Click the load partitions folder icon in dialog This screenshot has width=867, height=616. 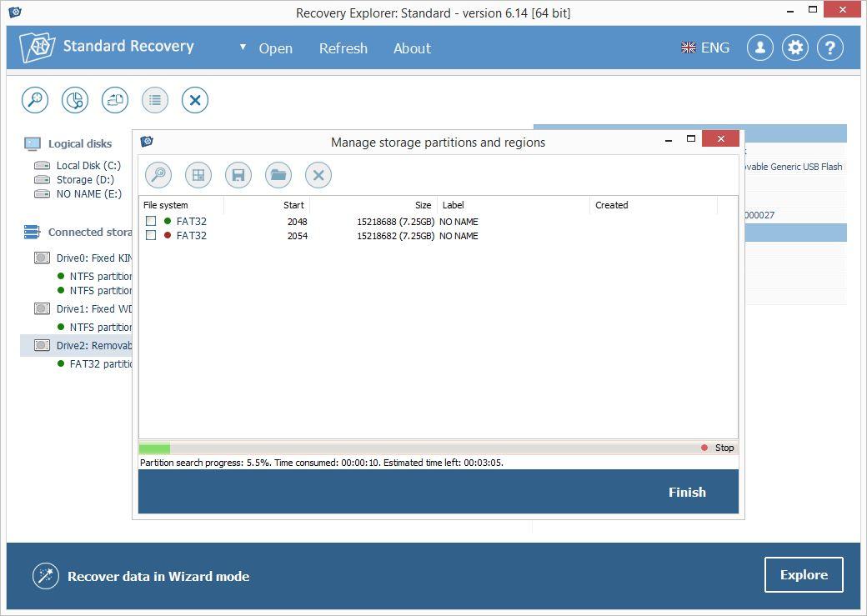point(278,175)
